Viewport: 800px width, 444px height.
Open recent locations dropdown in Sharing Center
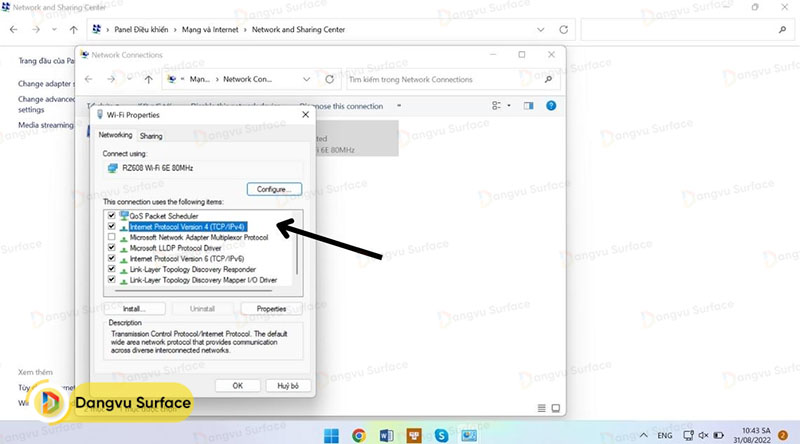click(54, 30)
